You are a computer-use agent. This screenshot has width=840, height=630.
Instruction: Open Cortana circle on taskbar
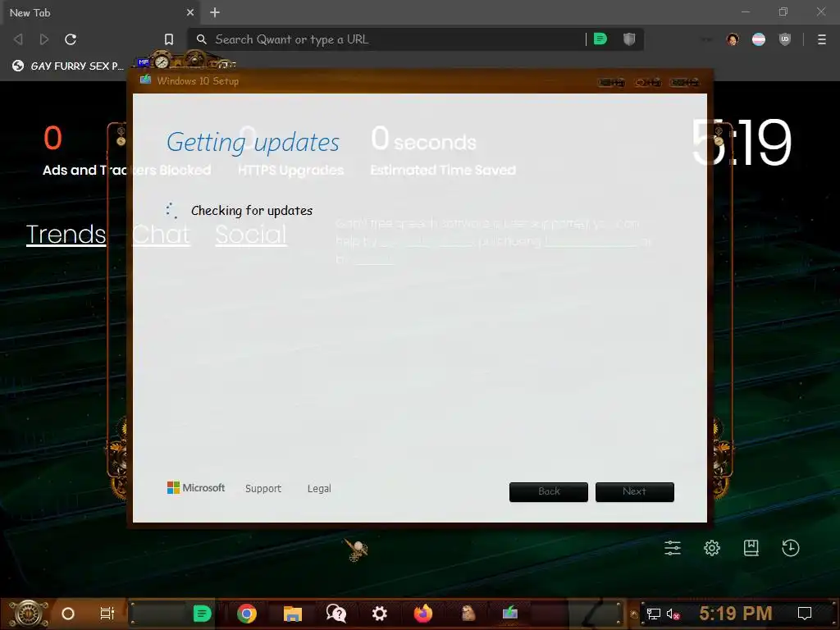(68, 614)
